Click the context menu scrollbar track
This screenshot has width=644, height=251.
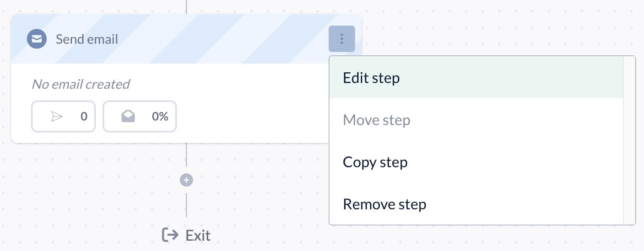click(629, 140)
